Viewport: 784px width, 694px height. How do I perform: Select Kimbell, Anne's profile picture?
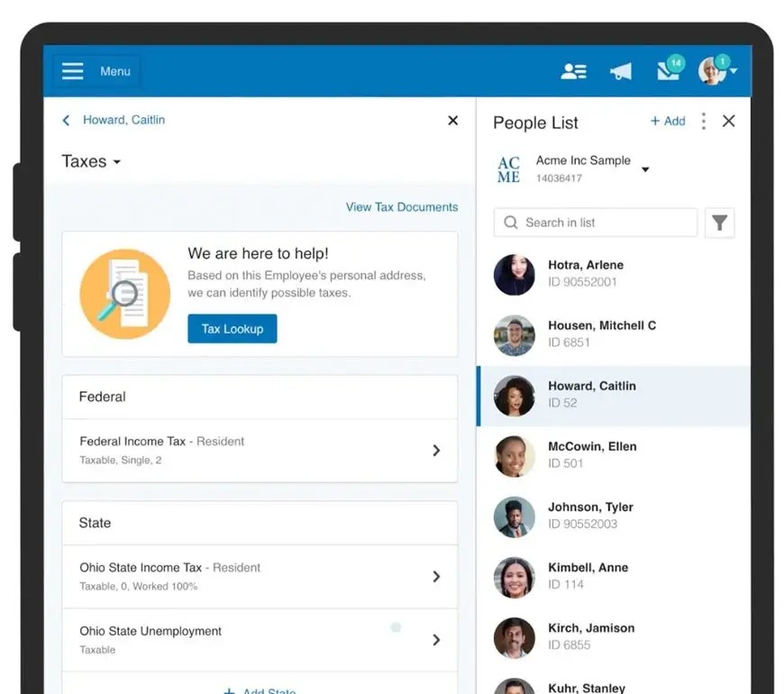pyautogui.click(x=514, y=577)
